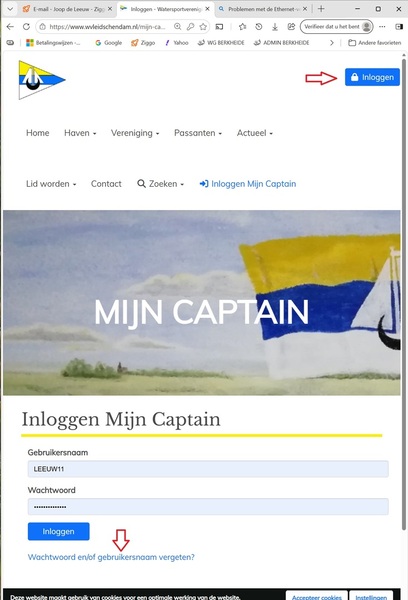Reload the page with the refresh icon
The image size is (408, 600).
point(26,26)
